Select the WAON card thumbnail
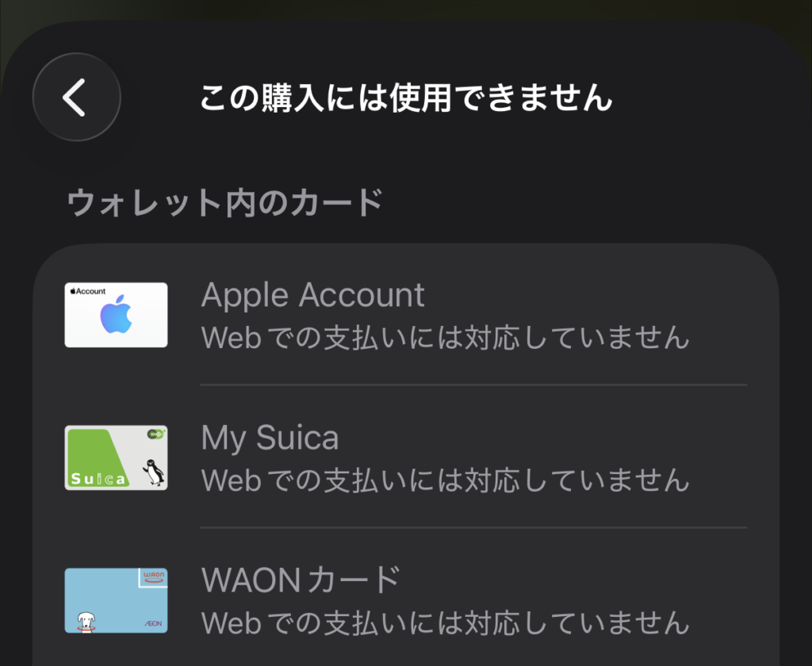The height and width of the screenshot is (666, 812). 116,600
